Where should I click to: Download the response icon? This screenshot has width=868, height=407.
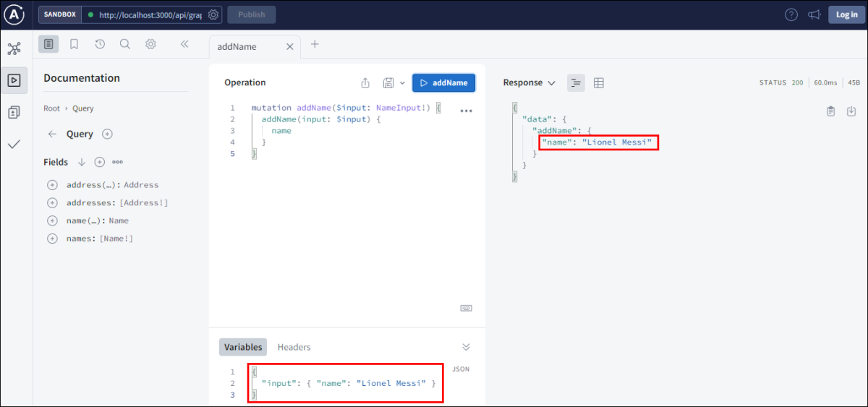pos(851,111)
